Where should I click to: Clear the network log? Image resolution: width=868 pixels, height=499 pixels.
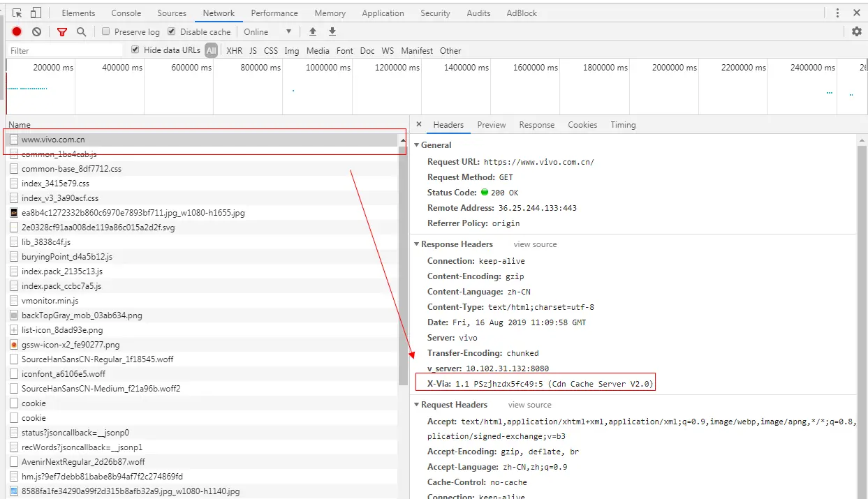pos(36,31)
